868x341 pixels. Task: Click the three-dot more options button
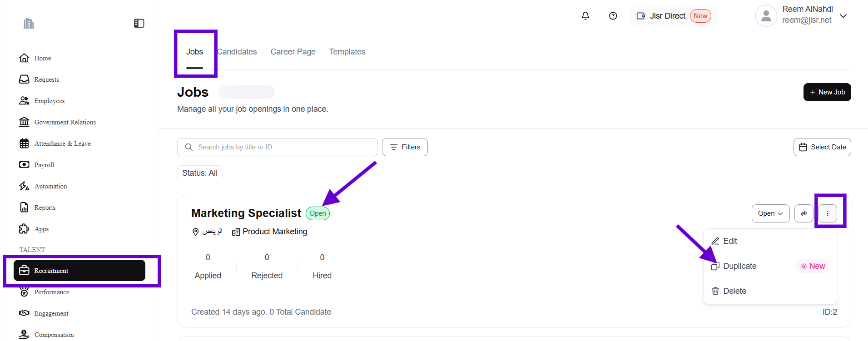tap(828, 213)
